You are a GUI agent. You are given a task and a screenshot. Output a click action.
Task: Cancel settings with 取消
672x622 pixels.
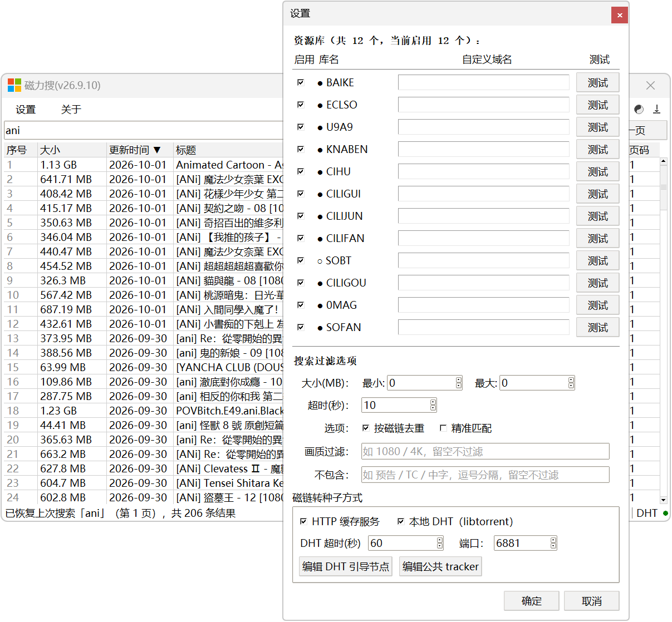pyautogui.click(x=592, y=601)
